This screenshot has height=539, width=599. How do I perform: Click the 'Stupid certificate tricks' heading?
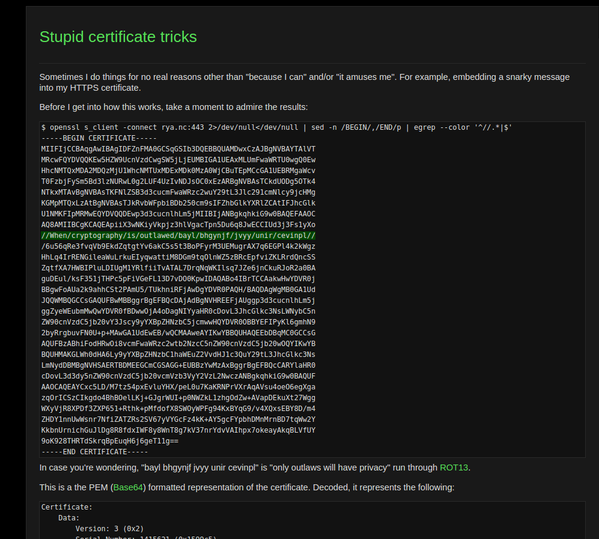pos(118,37)
